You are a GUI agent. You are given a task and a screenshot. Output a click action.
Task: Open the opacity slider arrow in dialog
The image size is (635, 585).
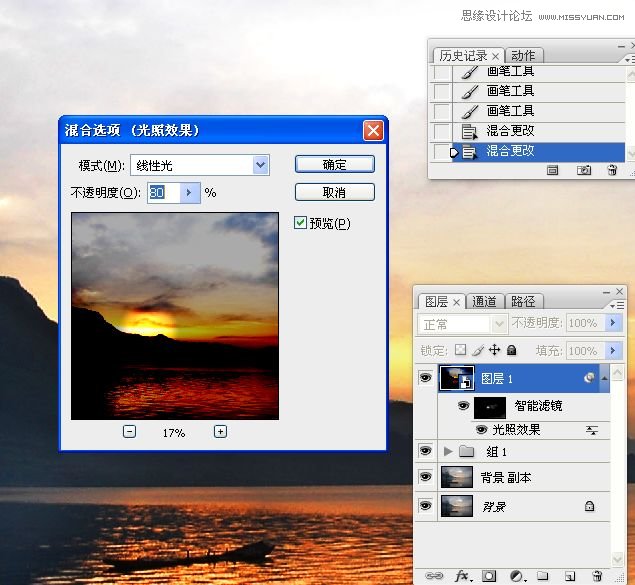pos(190,193)
